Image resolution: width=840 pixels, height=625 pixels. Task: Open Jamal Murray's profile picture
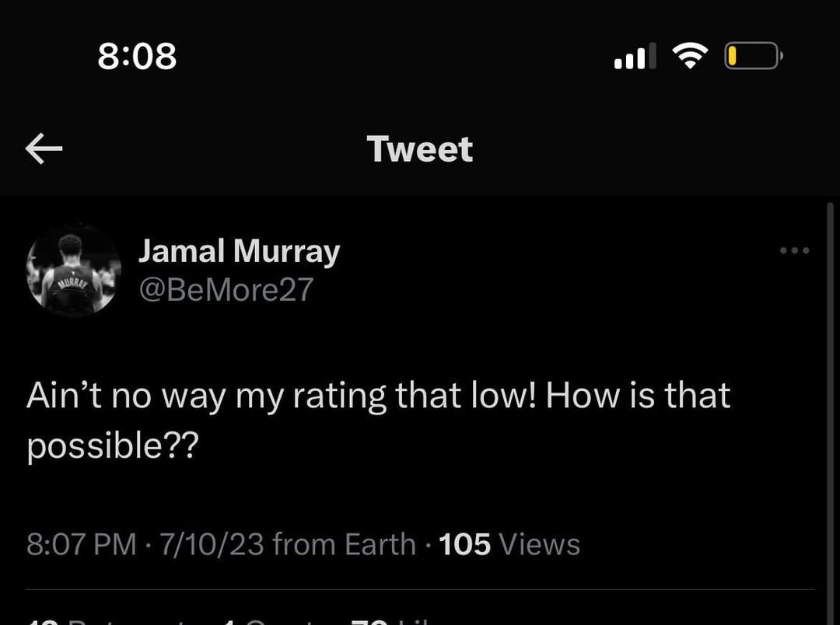click(74, 271)
